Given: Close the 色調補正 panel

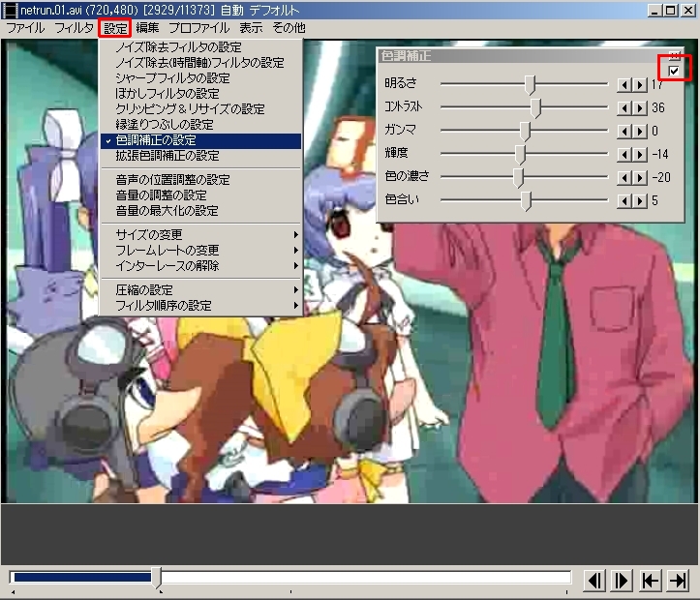Looking at the screenshot, I should coord(675,56).
